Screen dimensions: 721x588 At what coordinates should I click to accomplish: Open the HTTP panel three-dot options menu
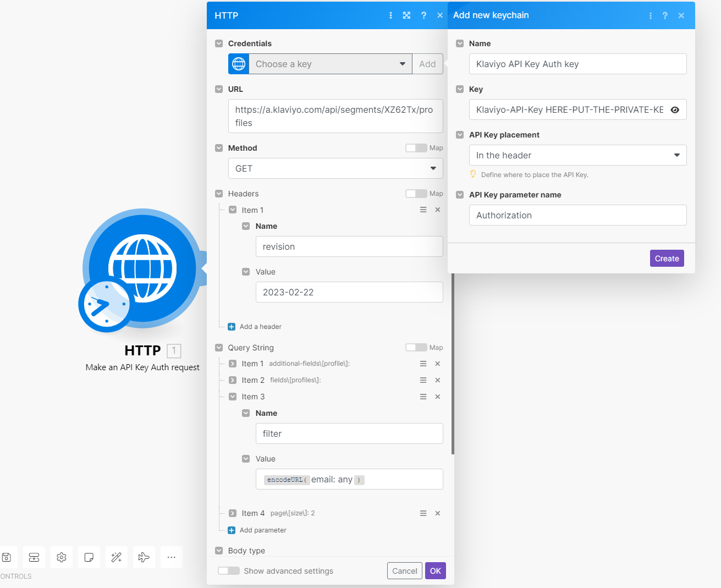point(391,15)
